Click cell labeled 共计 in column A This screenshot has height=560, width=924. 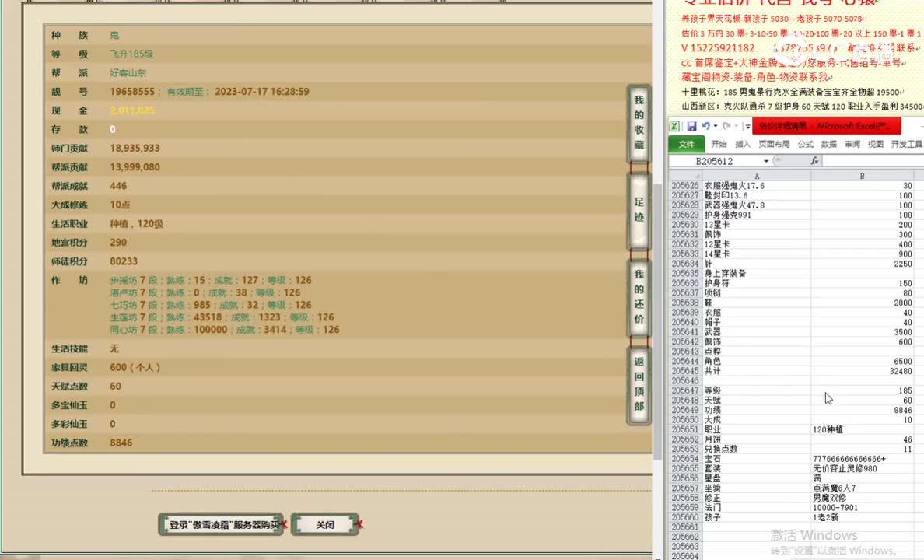[757, 371]
